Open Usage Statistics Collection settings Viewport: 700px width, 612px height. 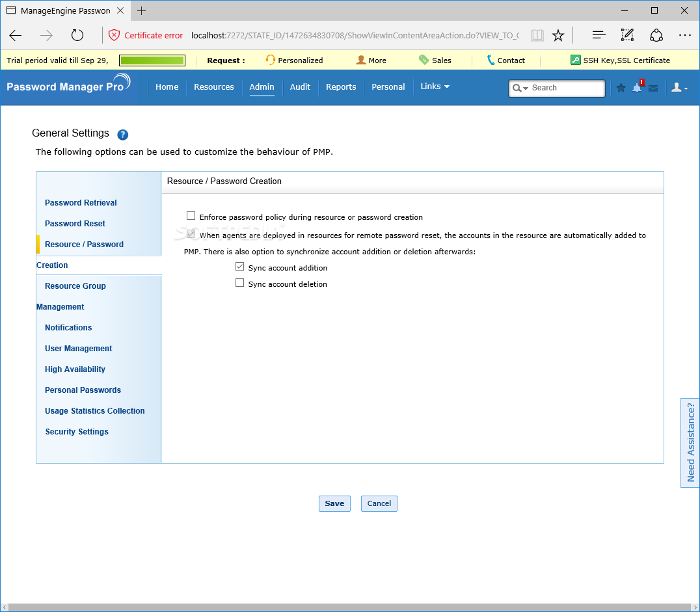click(x=94, y=411)
